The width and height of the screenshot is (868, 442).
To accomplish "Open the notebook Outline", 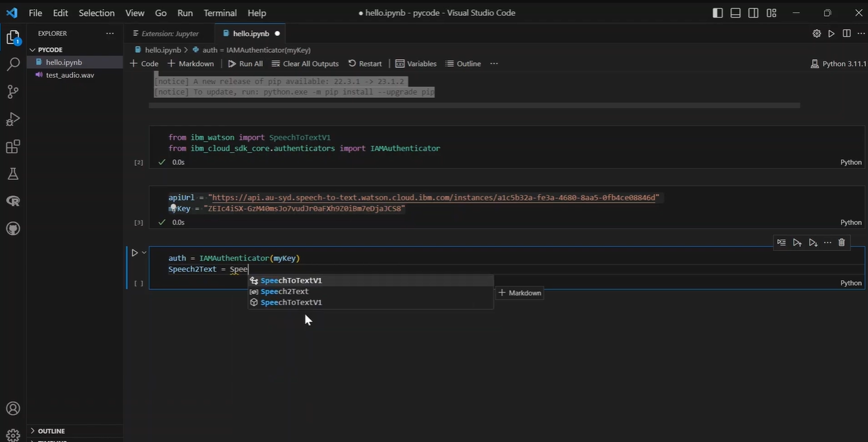I will [463, 63].
